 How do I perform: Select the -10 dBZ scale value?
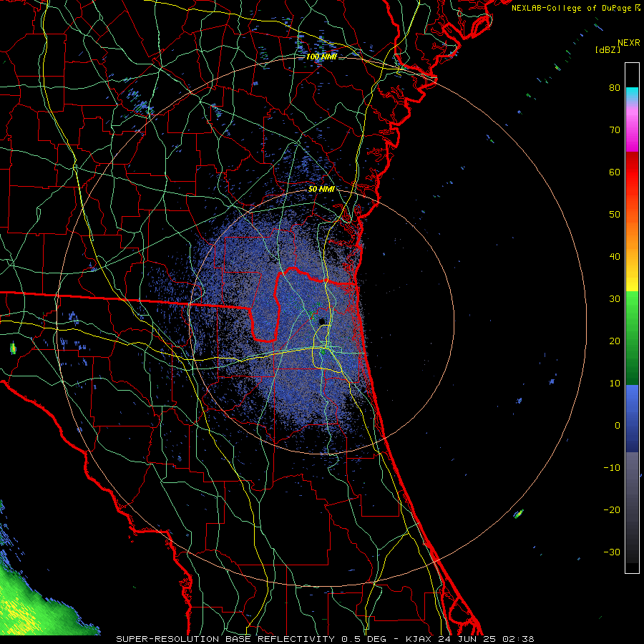point(612,468)
